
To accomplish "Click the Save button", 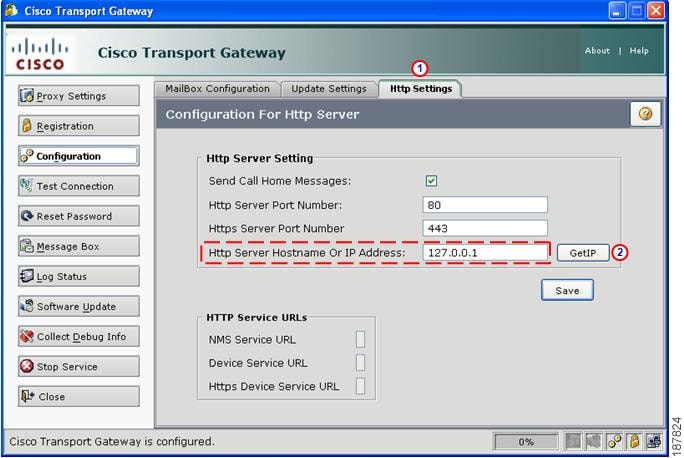I will coord(567,290).
